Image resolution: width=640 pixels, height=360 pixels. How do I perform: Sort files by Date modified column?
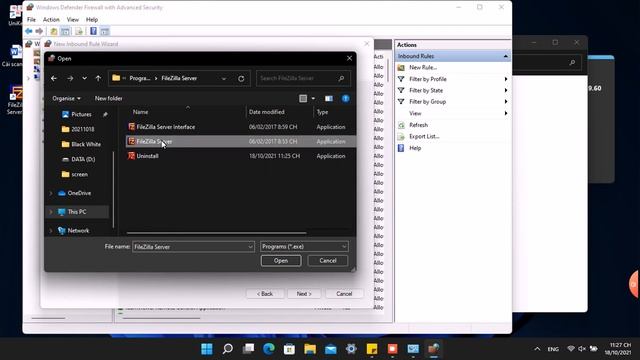click(267, 112)
